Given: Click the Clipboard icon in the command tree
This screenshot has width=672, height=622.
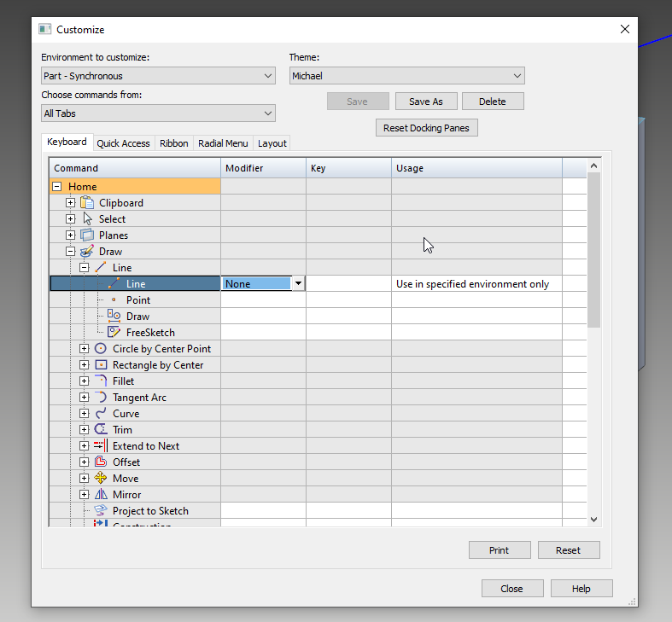Looking at the screenshot, I should coord(87,202).
